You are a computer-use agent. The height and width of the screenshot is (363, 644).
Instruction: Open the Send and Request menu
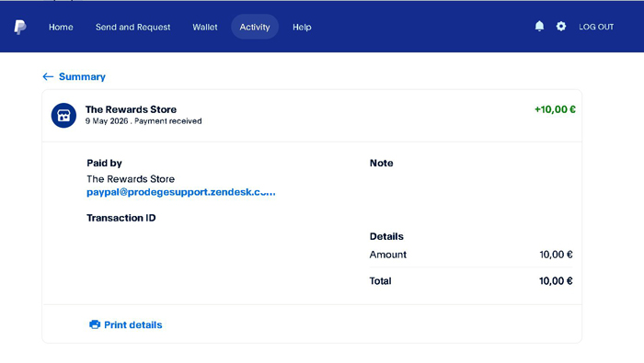click(132, 27)
